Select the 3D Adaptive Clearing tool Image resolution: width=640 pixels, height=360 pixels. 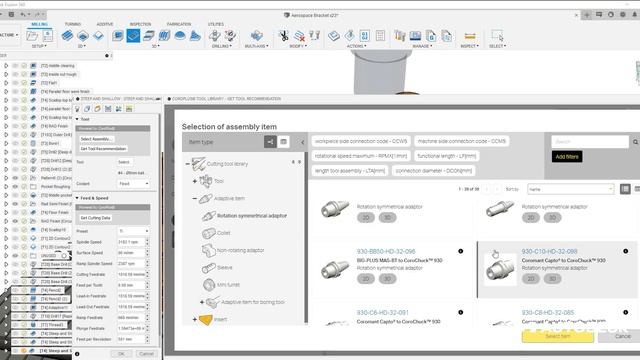pyautogui.click(x=118, y=36)
